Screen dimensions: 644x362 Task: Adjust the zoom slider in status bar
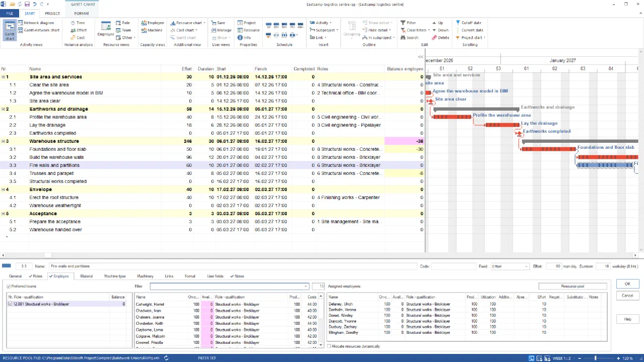click(x=595, y=358)
